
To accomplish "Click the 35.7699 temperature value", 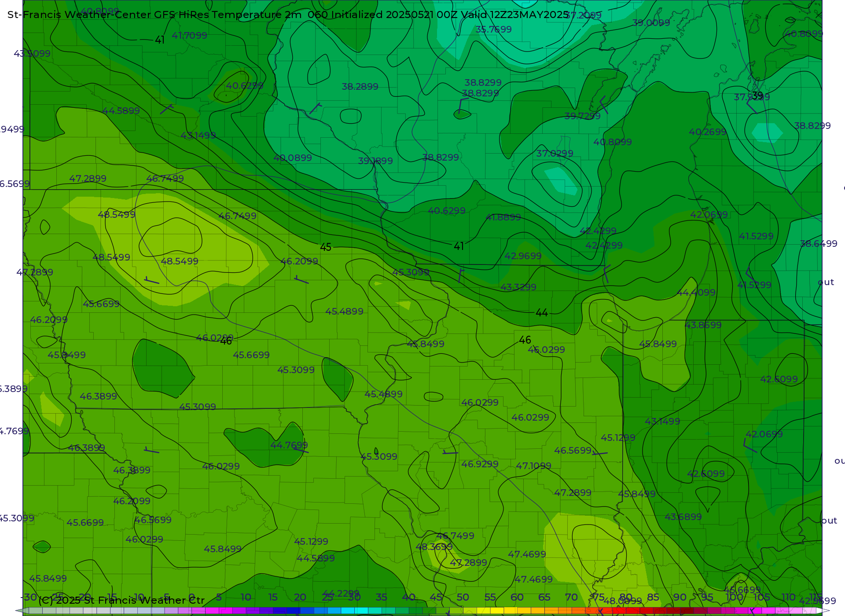I will click(493, 29).
